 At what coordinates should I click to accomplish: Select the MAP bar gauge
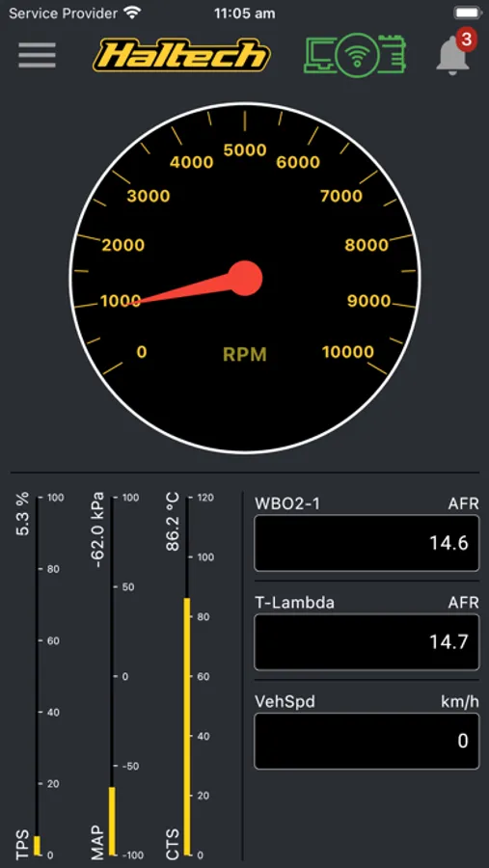coord(113,675)
